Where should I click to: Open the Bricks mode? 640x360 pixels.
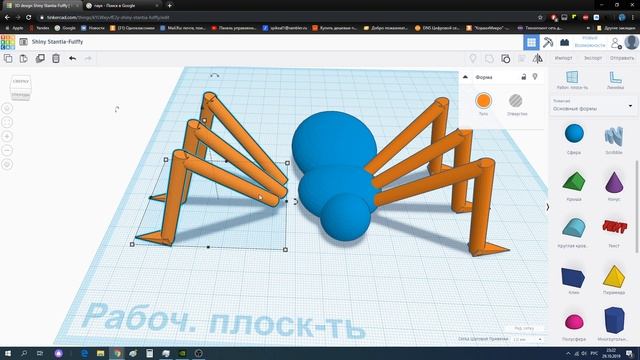tap(564, 42)
